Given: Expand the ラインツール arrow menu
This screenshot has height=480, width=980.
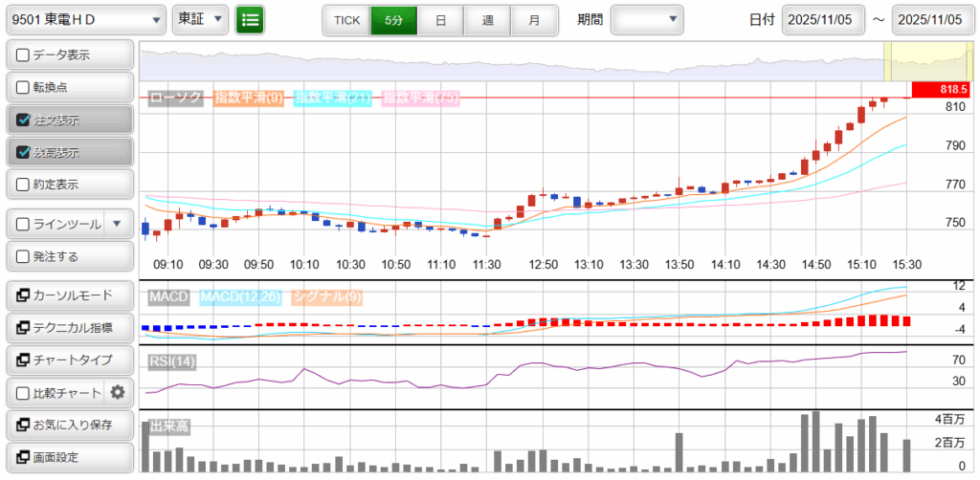Looking at the screenshot, I should click(x=117, y=224).
